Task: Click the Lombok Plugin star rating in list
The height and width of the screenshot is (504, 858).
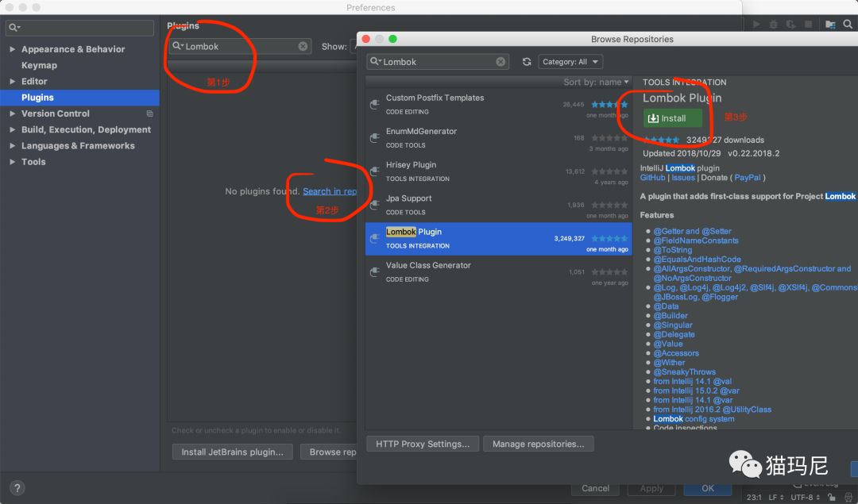Action: [x=609, y=238]
